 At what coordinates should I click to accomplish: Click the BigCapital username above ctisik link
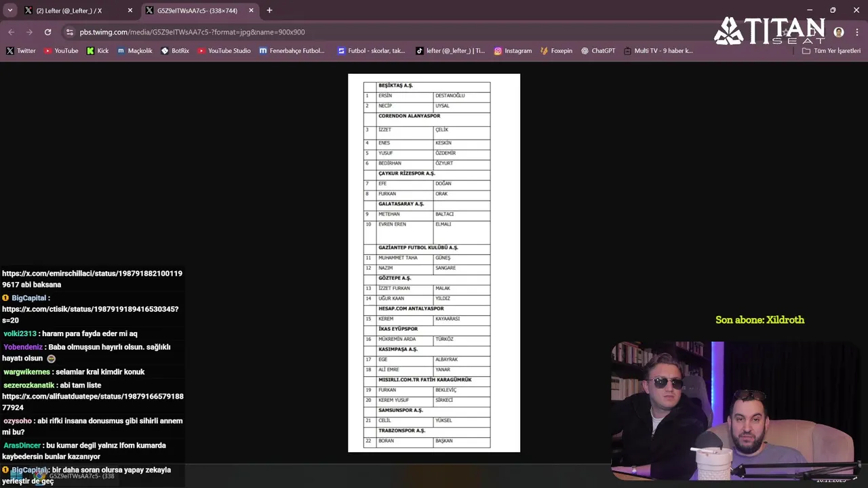[28, 298]
